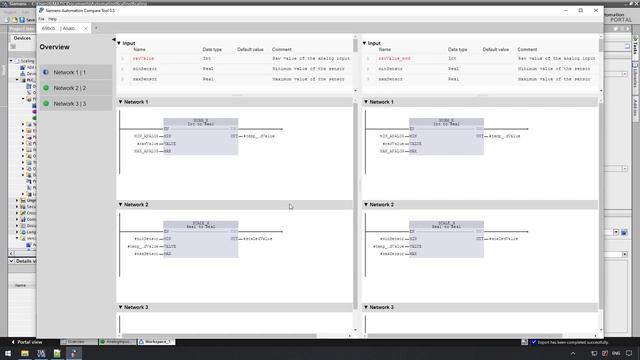Open the Compare Tool icon on the taskbar
Image resolution: width=640 pixels, height=360 pixels.
(73, 353)
